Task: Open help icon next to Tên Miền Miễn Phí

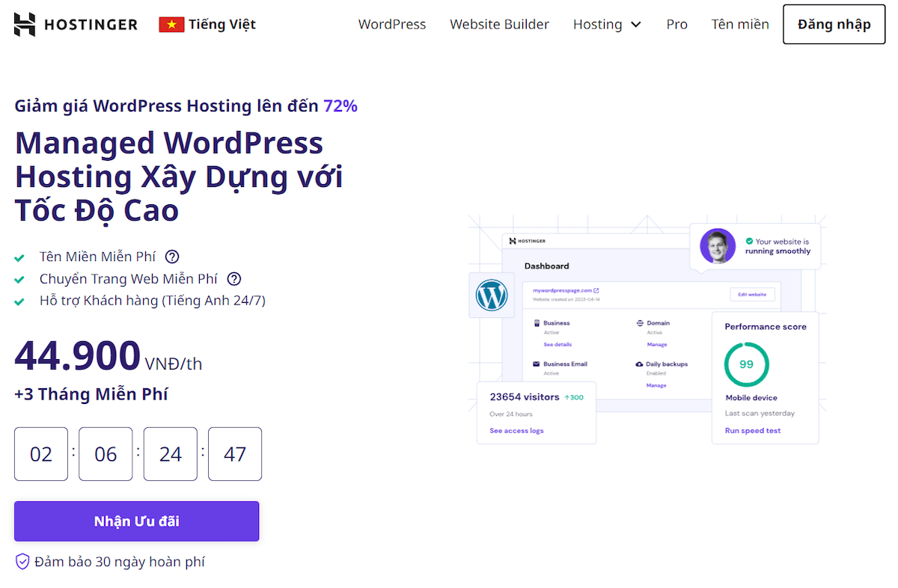Action: [x=172, y=257]
